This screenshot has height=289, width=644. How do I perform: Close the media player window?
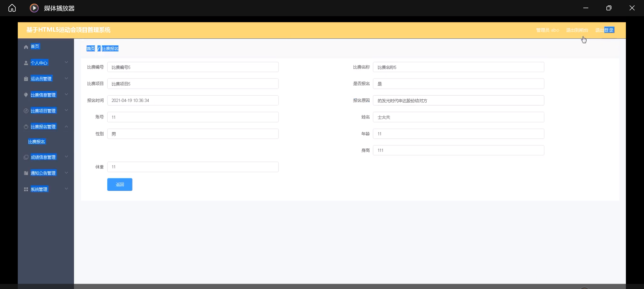click(x=632, y=8)
